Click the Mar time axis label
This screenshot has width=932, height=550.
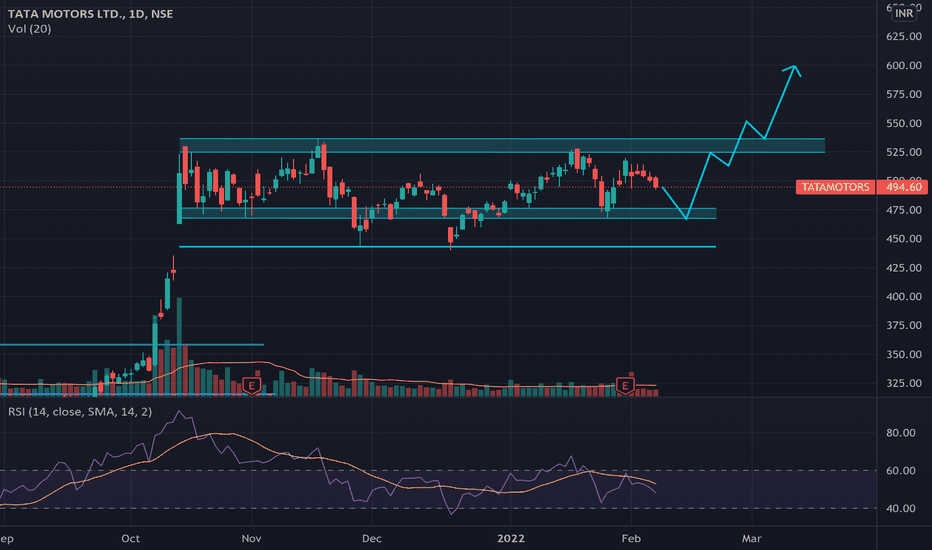pos(751,538)
